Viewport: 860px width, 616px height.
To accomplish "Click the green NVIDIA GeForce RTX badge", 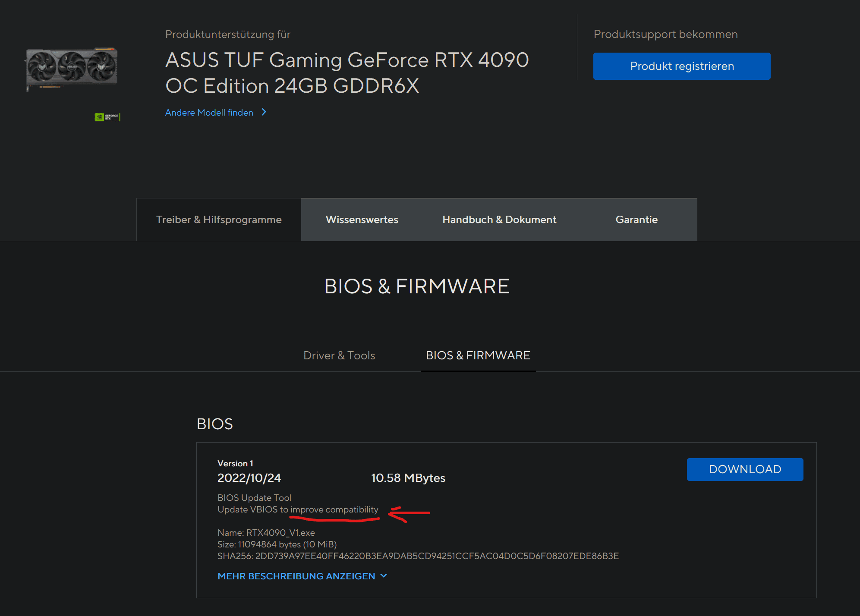I will (x=107, y=117).
